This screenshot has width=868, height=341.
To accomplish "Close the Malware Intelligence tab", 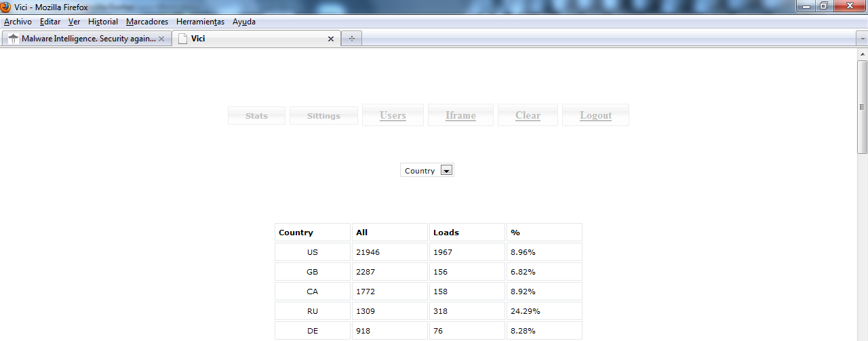I will pos(161,39).
